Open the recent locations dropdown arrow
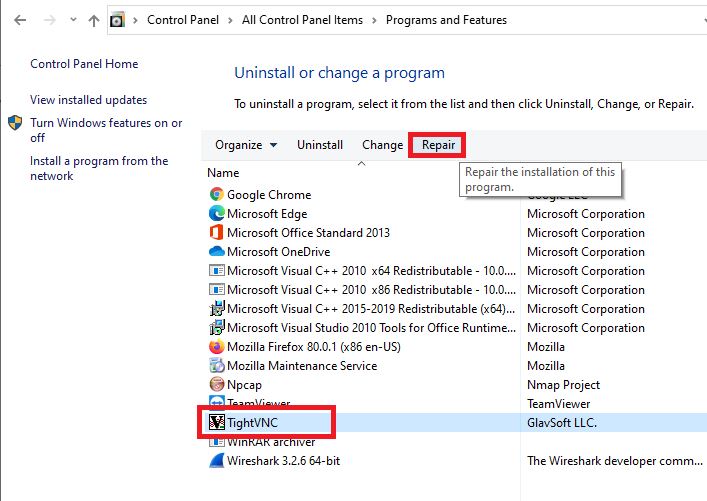The image size is (707, 501). coord(73,20)
